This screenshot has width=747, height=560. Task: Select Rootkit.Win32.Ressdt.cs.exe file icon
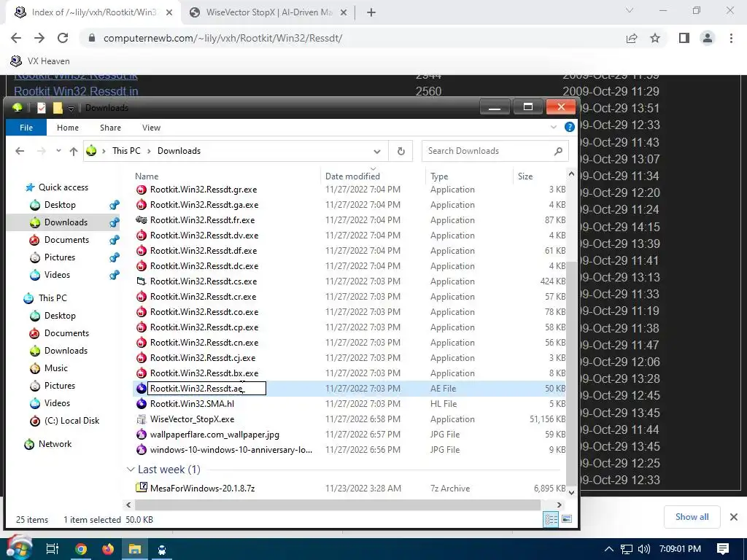click(x=142, y=281)
